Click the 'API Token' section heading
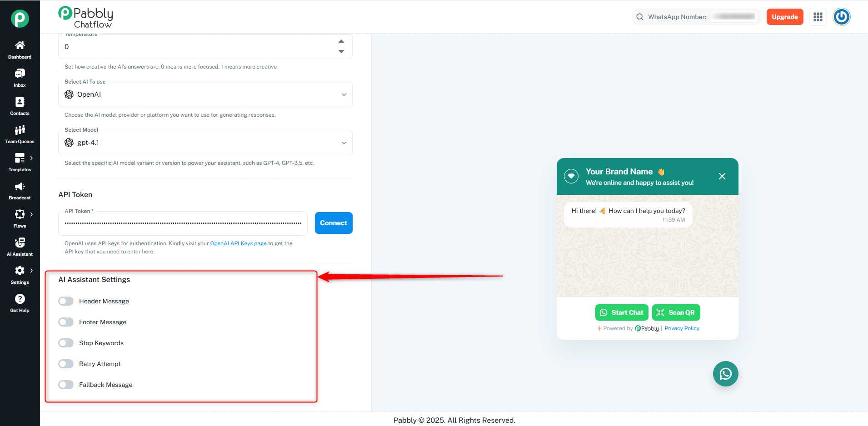 [x=75, y=195]
